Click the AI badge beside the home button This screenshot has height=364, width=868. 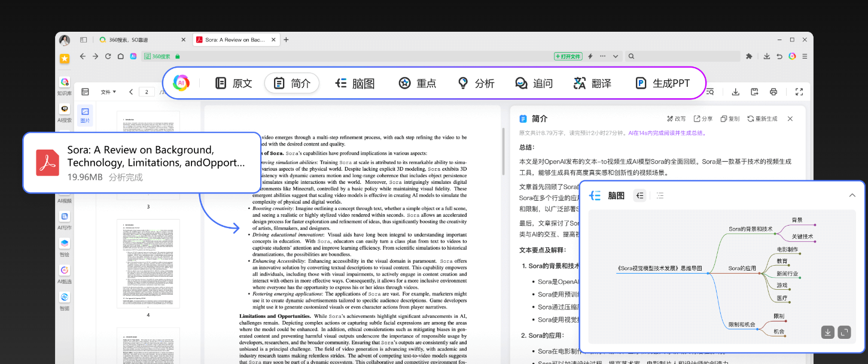click(x=133, y=56)
